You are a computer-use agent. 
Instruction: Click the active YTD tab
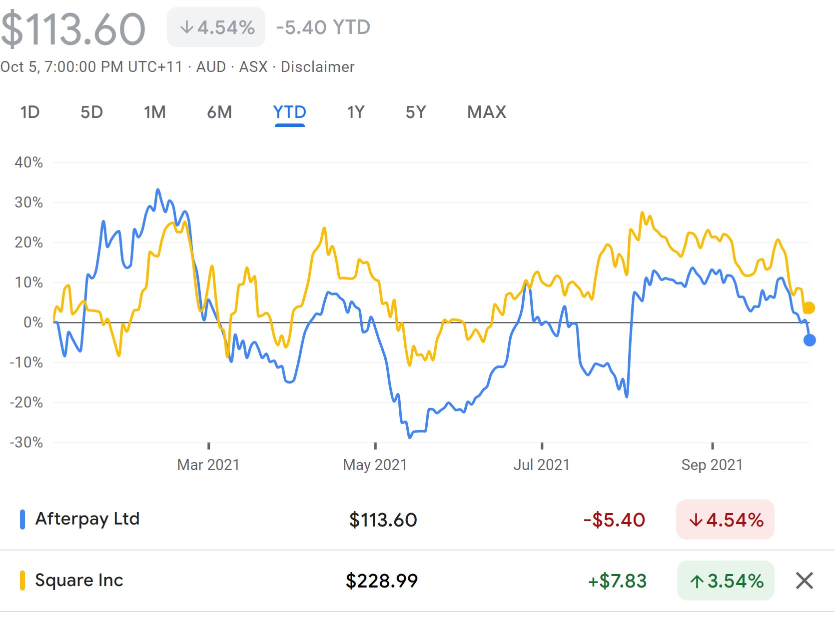click(x=289, y=112)
